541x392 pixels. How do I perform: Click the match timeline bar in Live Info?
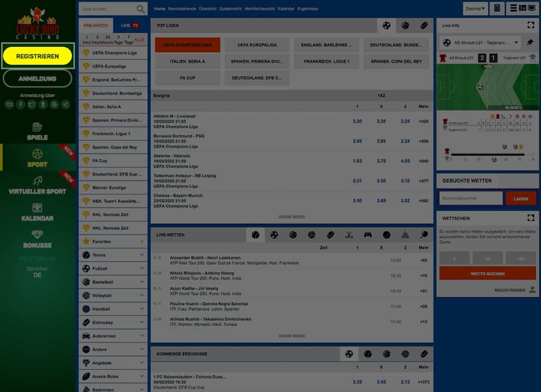(x=488, y=155)
